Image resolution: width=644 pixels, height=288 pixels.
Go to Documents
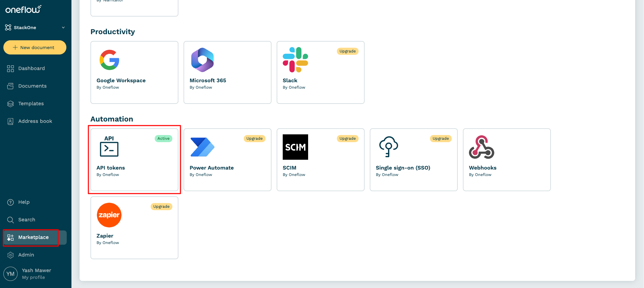click(33, 86)
